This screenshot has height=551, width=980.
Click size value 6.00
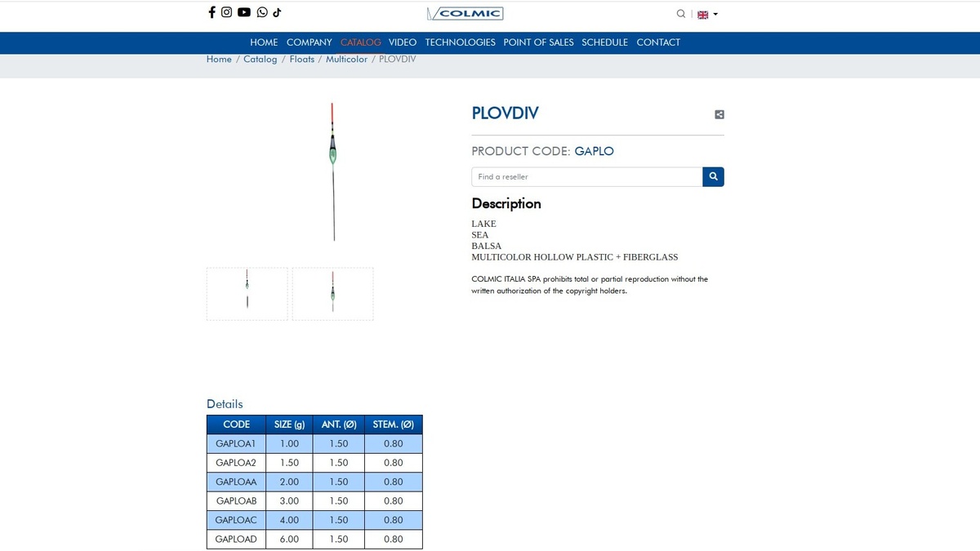290,540
